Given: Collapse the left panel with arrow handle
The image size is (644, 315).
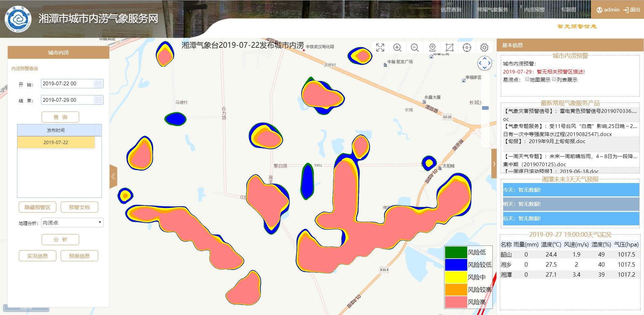Looking at the screenshot, I should (113, 177).
